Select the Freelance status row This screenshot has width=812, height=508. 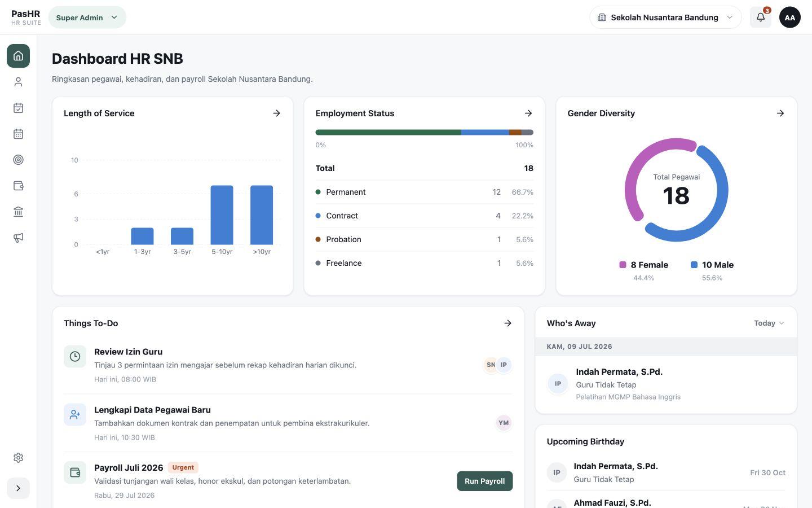click(424, 263)
